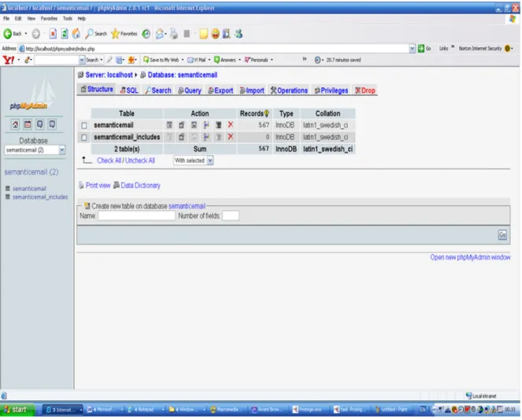Show more Yahoo toolbar items chevron
The image size is (522, 420).
pyautogui.click(x=305, y=59)
